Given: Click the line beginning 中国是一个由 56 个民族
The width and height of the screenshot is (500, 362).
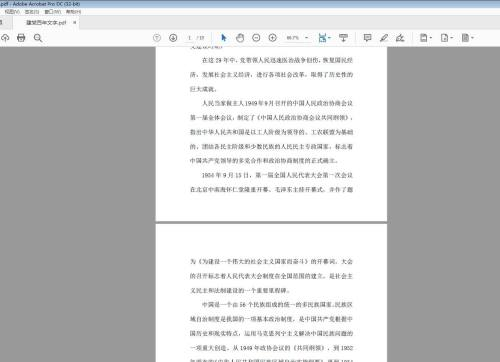Looking at the screenshot, I should [277, 305].
